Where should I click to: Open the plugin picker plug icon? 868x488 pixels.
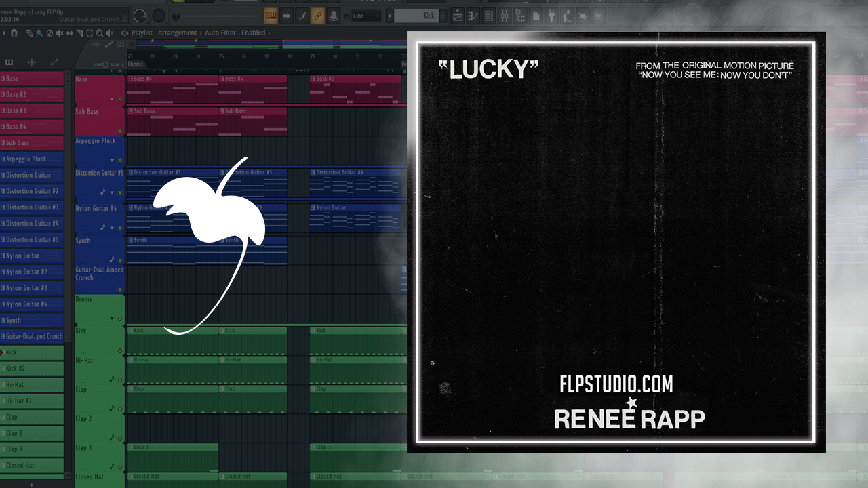[x=552, y=16]
